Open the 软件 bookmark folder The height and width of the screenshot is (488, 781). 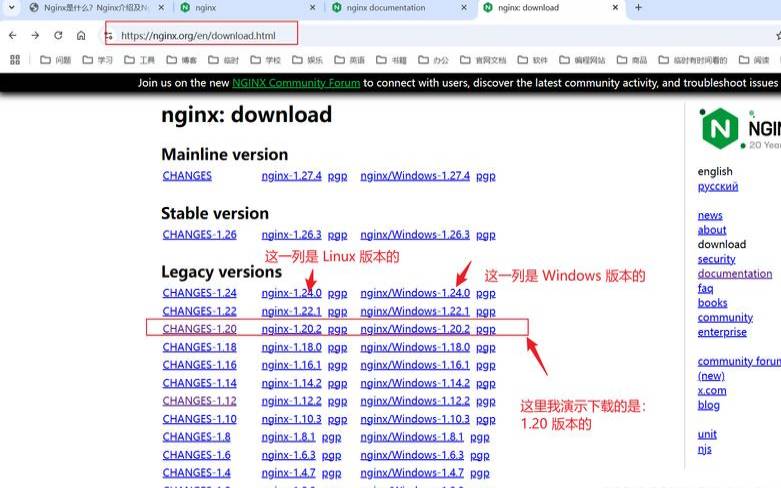point(532,60)
